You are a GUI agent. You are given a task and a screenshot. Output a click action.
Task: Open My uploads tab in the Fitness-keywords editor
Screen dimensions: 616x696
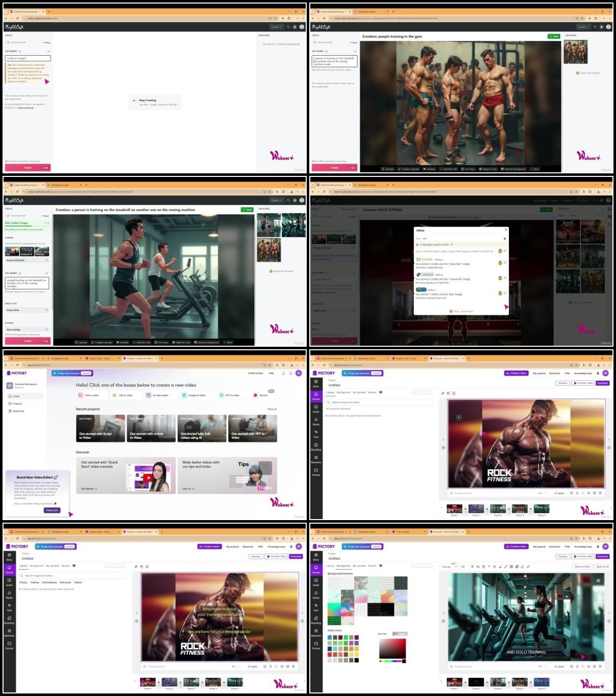(x=53, y=566)
